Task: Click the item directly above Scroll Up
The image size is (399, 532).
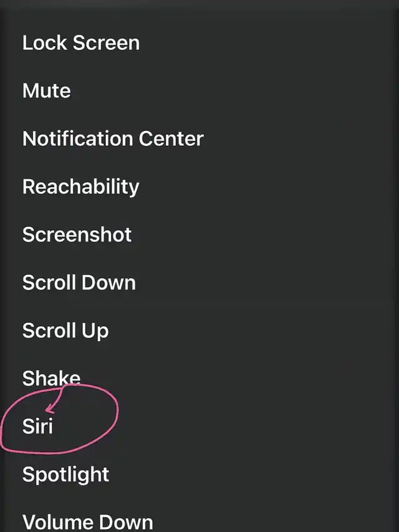Action: pos(79,283)
